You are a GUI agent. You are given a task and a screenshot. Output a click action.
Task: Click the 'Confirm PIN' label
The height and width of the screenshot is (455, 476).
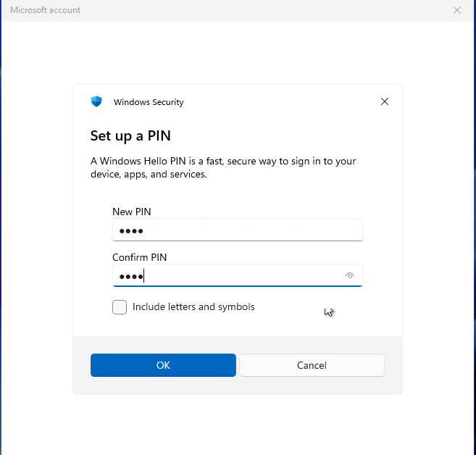(139, 257)
